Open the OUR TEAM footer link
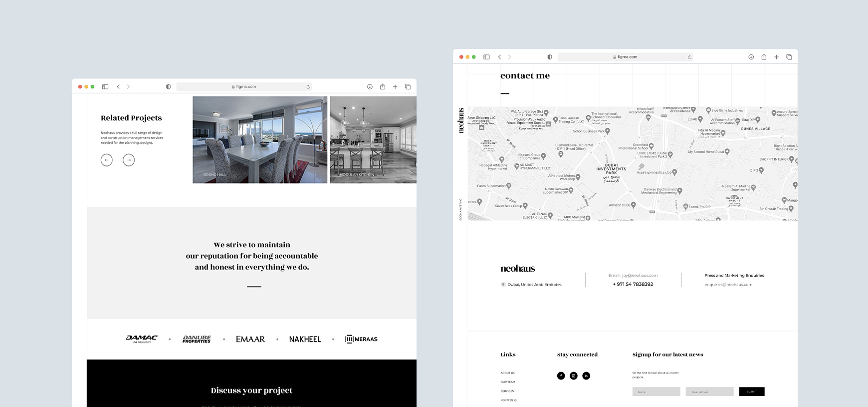This screenshot has width=868, height=407. click(x=508, y=382)
